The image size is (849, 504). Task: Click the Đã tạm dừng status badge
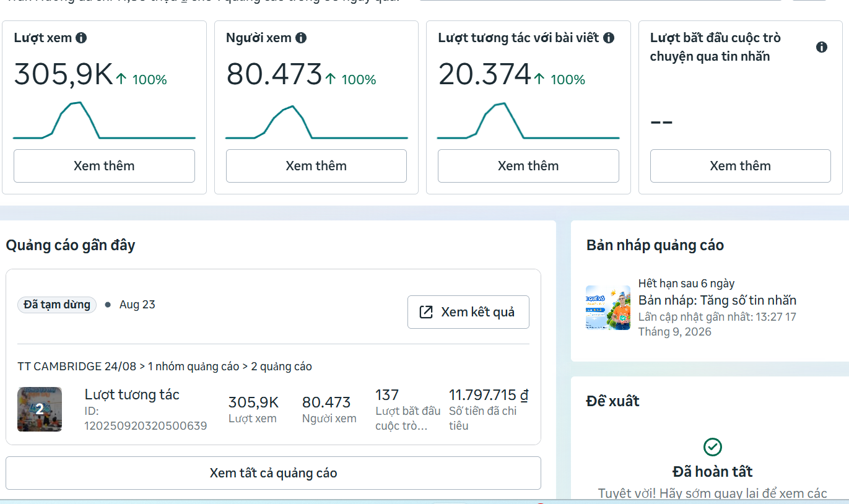pos(57,305)
